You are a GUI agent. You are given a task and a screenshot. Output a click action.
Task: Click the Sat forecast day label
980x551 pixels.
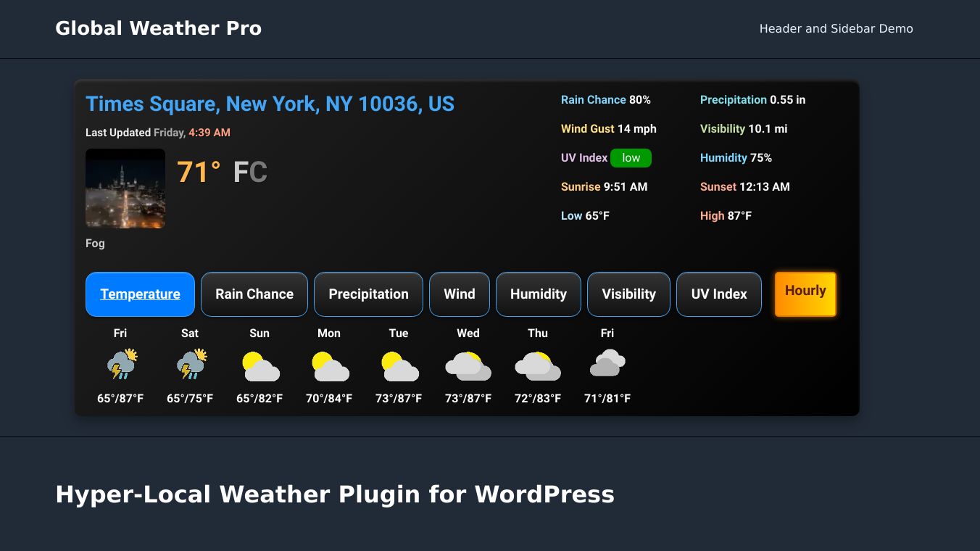(x=190, y=333)
